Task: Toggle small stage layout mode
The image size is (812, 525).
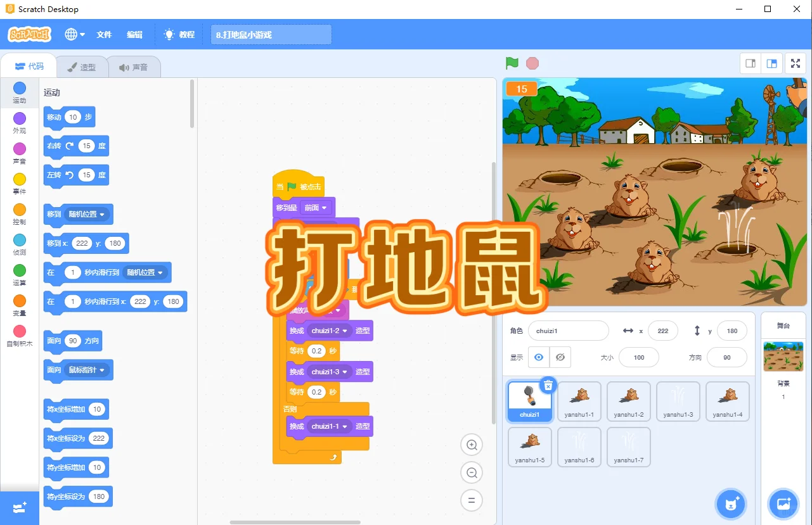Action: pyautogui.click(x=750, y=63)
